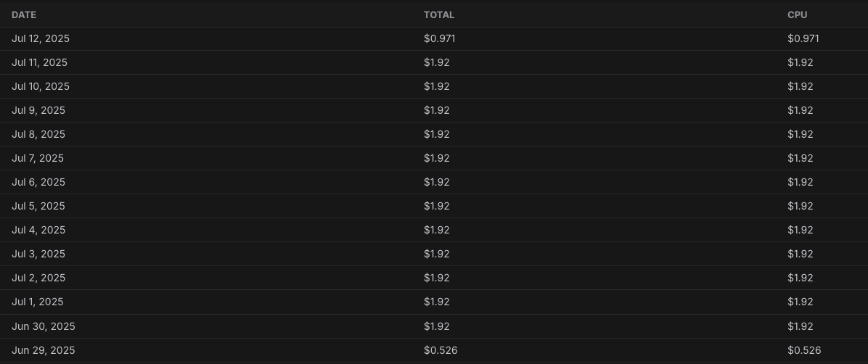Click the Jul 3, 2025 row date
Viewport: 868px width, 364px height.
coord(38,254)
